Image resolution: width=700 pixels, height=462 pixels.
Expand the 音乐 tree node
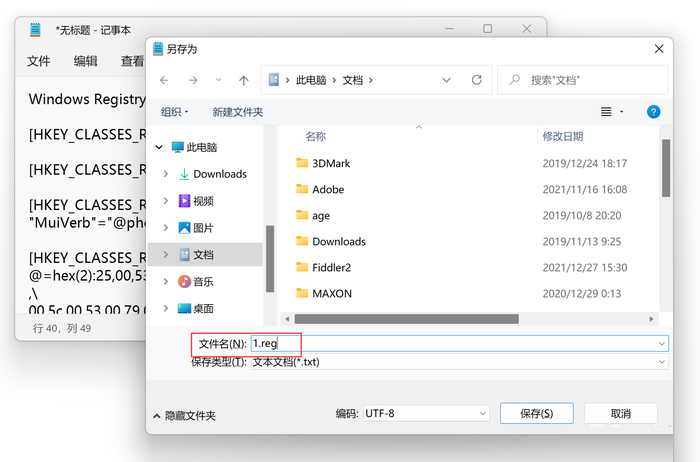tap(166, 281)
